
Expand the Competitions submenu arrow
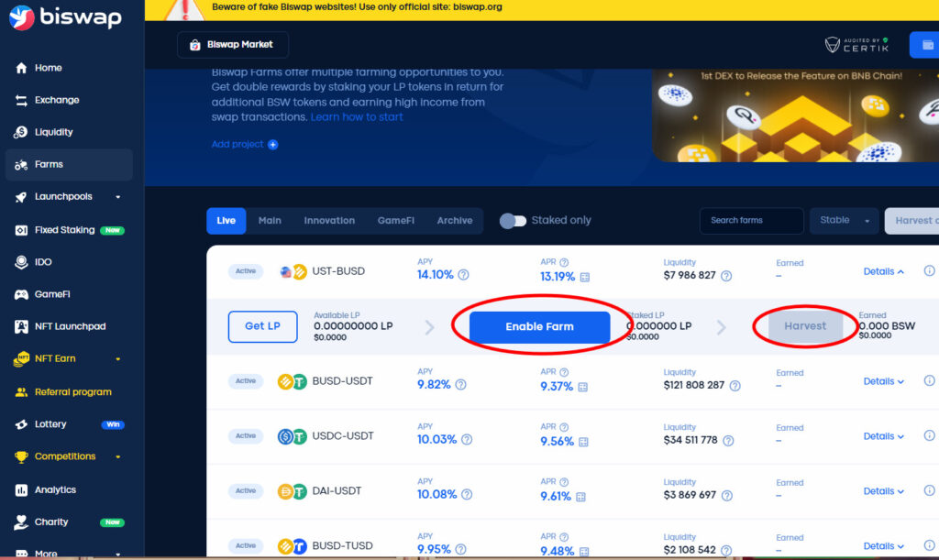[x=118, y=457]
